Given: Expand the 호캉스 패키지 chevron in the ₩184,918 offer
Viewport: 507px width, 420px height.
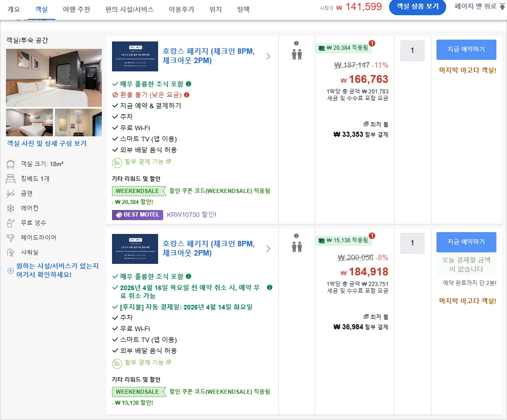Looking at the screenshot, I should [268, 249].
